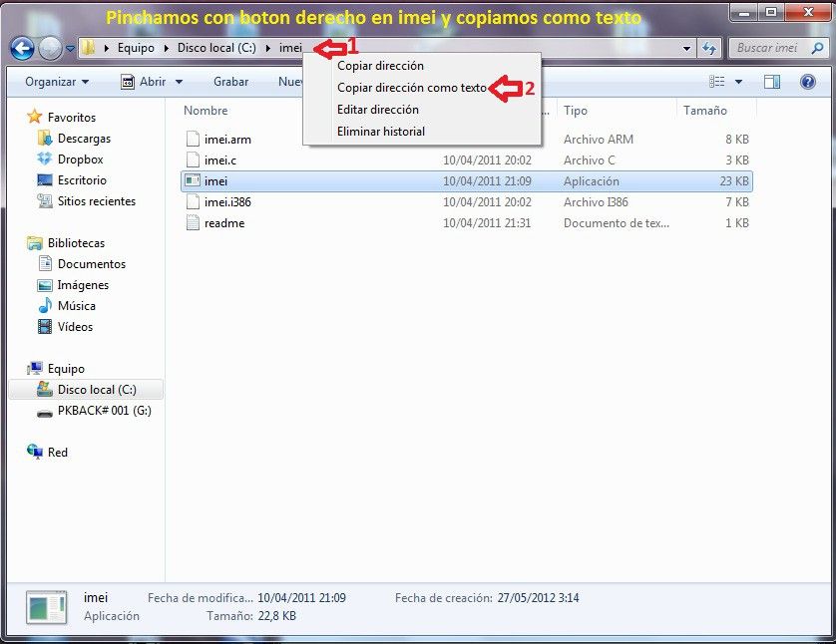Image resolution: width=836 pixels, height=644 pixels.
Task: Open Help with the question mark icon
Action: point(808,82)
